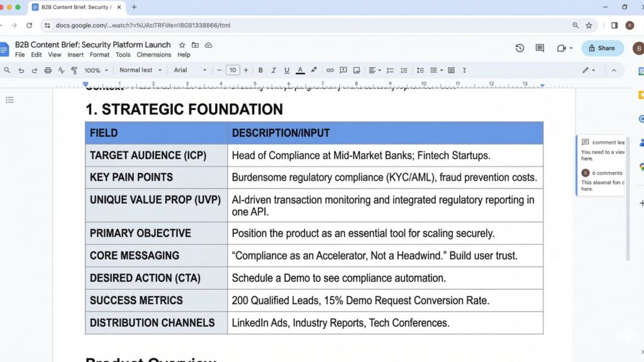Open the Insert menu

[x=75, y=55]
